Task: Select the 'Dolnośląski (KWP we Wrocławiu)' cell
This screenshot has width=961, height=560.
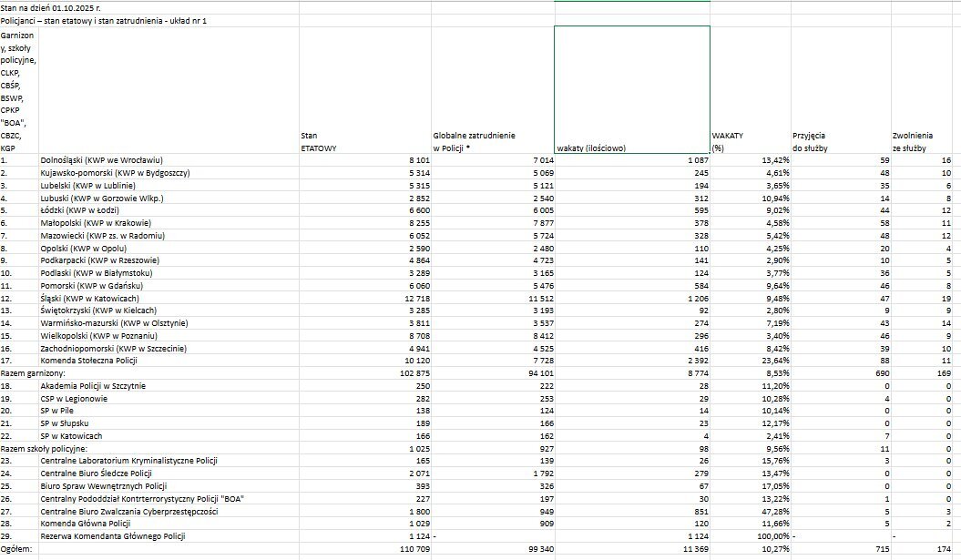Action: point(102,160)
